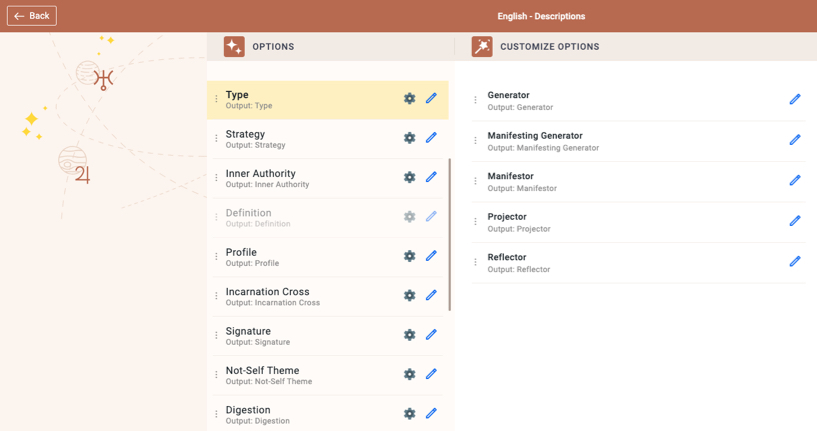Edit the Strategy option with pencil icon
The height and width of the screenshot is (431, 817).
click(x=431, y=138)
